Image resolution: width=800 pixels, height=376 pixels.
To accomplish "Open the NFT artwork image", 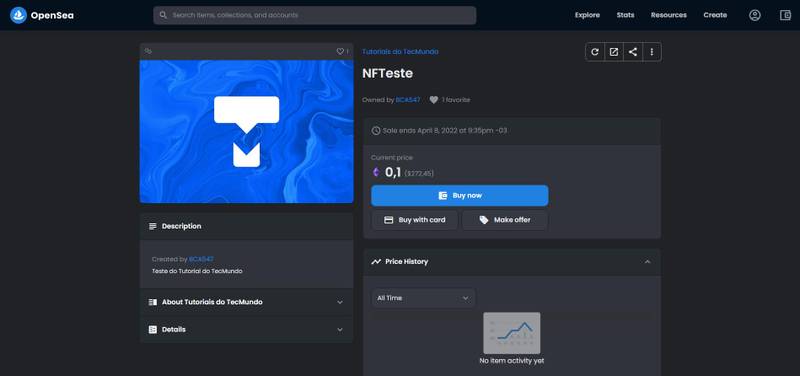I will [246, 132].
